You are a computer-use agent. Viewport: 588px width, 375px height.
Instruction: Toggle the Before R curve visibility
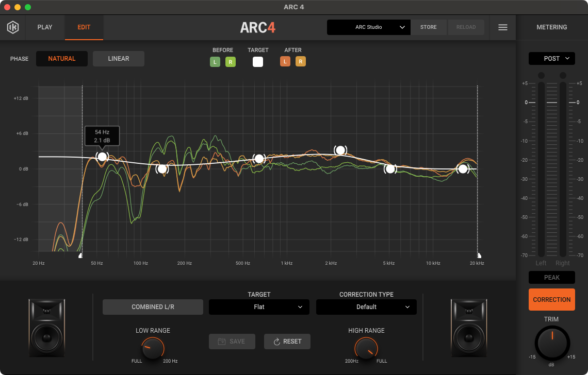pos(230,62)
